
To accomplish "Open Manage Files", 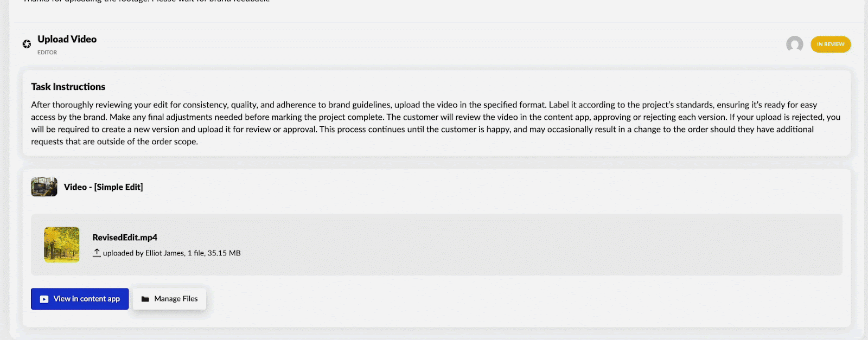I will pos(169,299).
